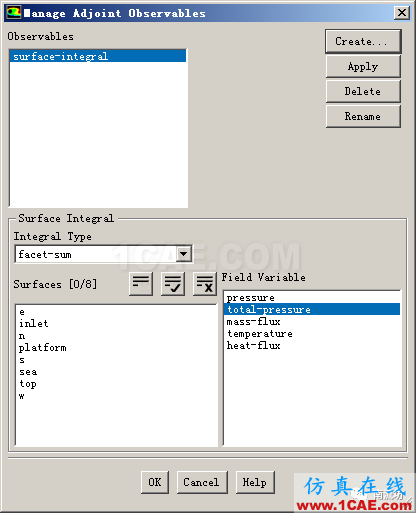Delete the selected observable
416x513 pixels.
click(363, 91)
